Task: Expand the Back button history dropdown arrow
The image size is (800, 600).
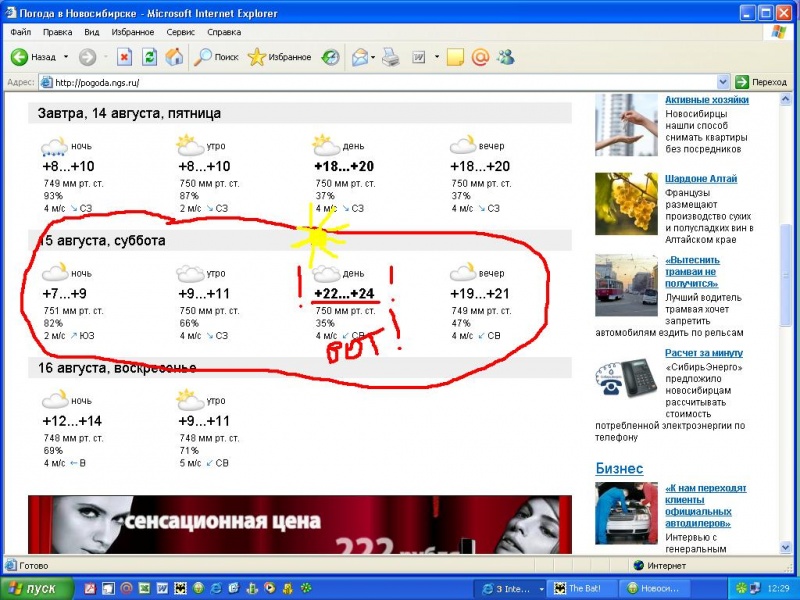Action: tap(66, 57)
